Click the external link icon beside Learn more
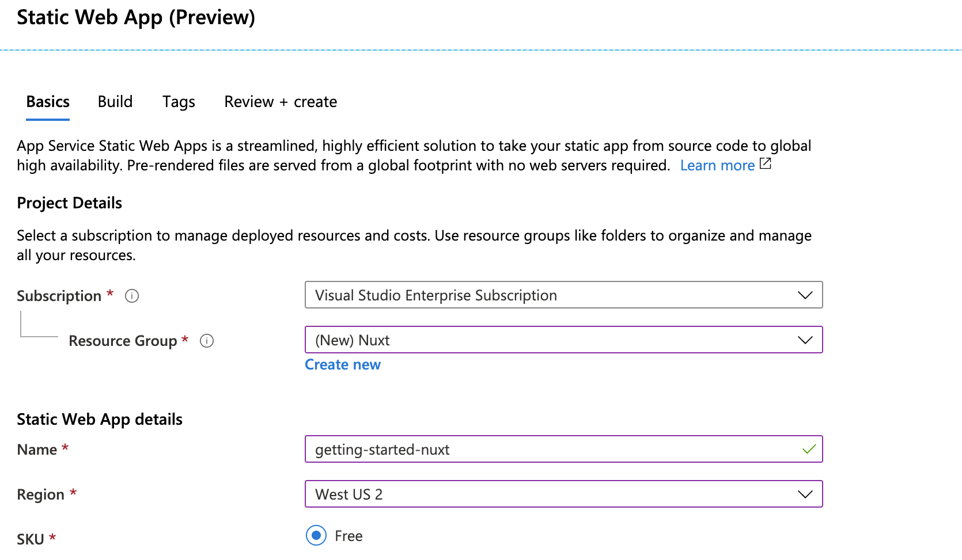This screenshot has width=962, height=560. pos(765,164)
